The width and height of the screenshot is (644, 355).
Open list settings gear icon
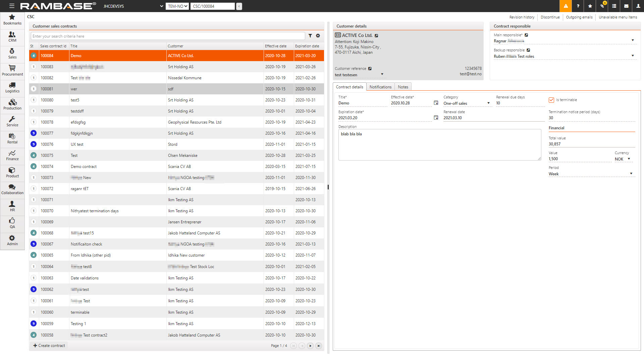click(318, 36)
